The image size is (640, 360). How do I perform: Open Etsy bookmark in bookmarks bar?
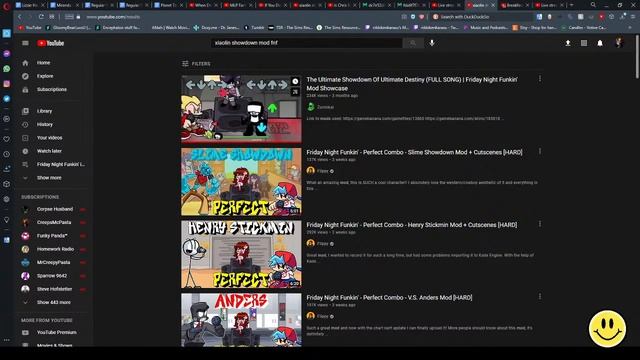535,28
